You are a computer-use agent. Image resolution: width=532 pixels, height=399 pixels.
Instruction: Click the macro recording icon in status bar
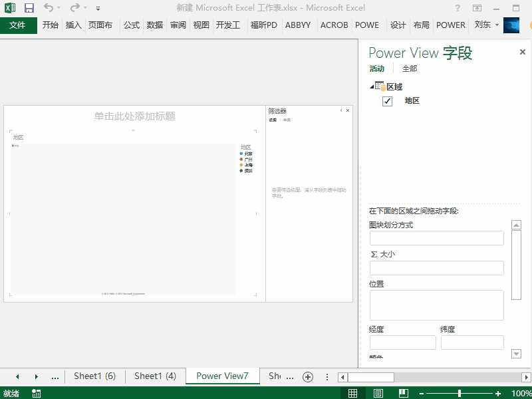coord(36,393)
